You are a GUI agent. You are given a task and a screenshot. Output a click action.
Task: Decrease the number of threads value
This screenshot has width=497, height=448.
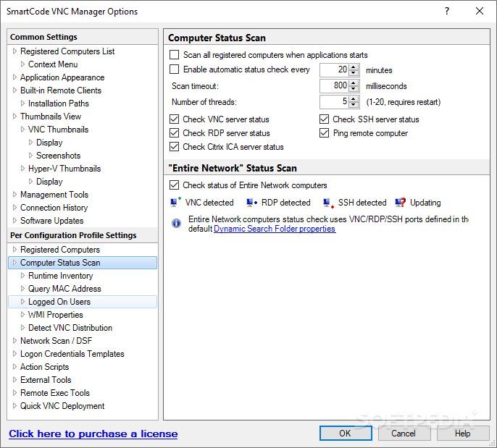point(353,105)
